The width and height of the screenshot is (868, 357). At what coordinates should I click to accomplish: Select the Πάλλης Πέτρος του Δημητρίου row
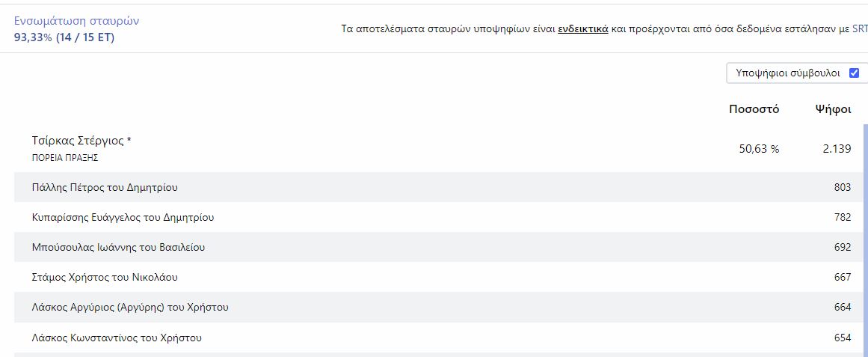pyautogui.click(x=105, y=187)
